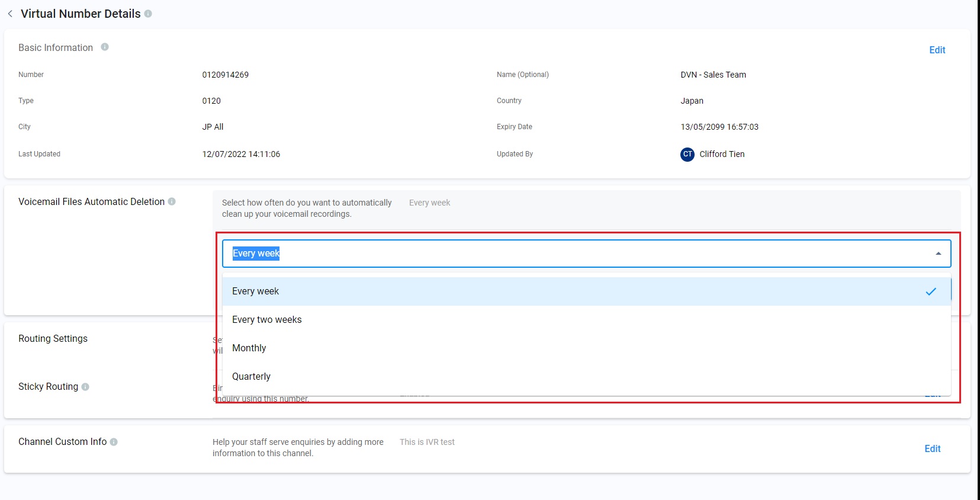Choose the Monthly deletion option
The image size is (980, 500).
[586, 348]
